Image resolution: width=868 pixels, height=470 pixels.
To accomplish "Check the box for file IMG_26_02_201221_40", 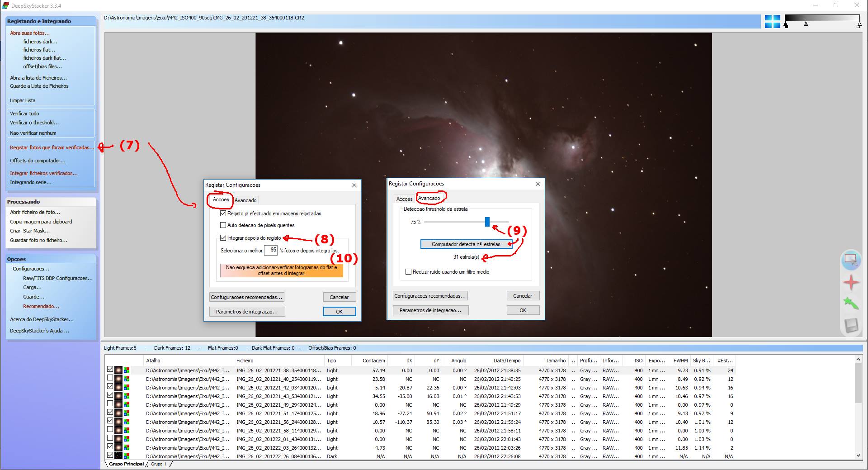I will [110, 379].
